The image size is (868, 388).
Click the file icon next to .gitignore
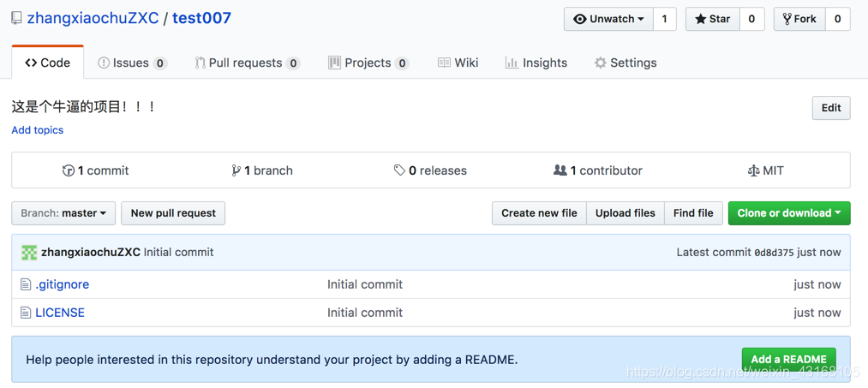point(26,284)
